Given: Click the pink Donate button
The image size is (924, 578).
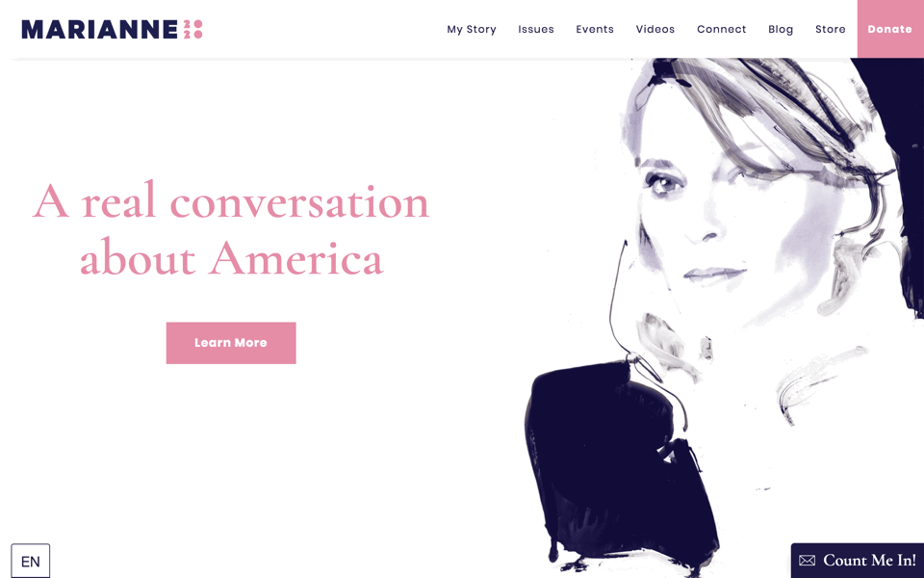Looking at the screenshot, I should [x=890, y=29].
